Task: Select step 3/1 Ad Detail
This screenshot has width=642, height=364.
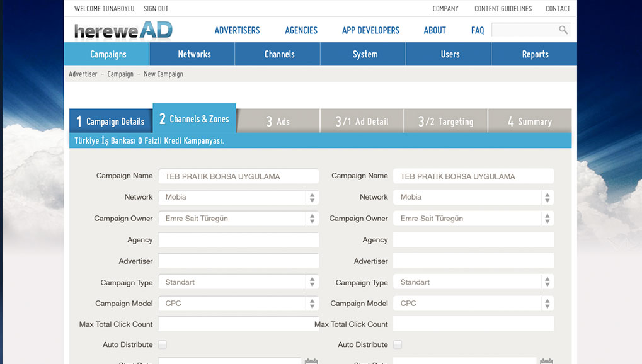Action: click(x=362, y=121)
